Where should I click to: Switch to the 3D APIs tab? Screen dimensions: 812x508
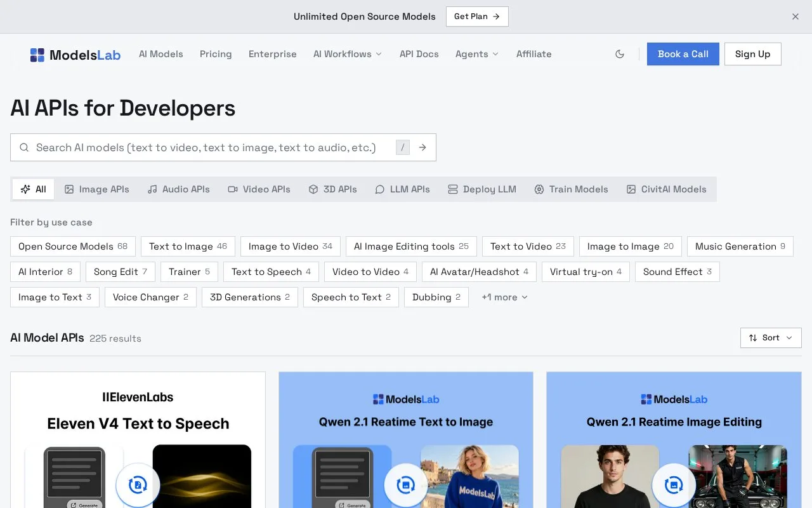[x=333, y=189]
